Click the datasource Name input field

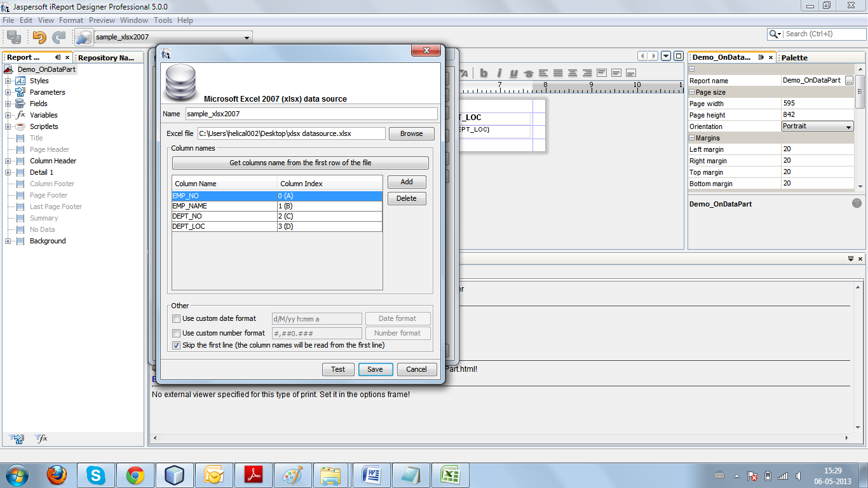(311, 114)
